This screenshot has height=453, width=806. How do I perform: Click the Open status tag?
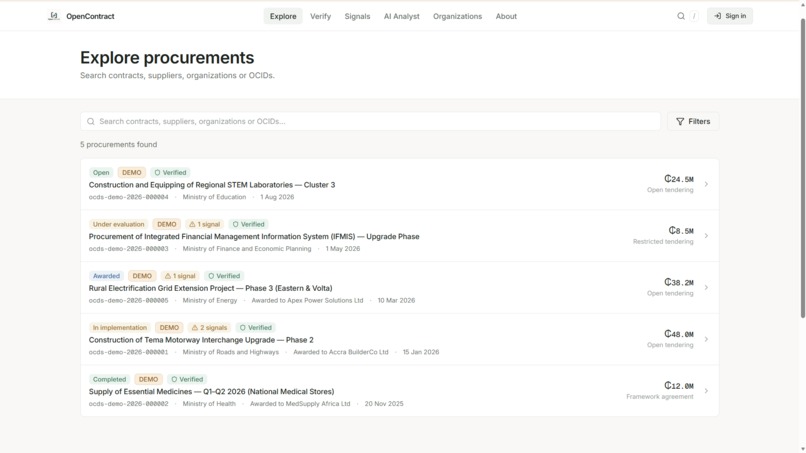(101, 173)
